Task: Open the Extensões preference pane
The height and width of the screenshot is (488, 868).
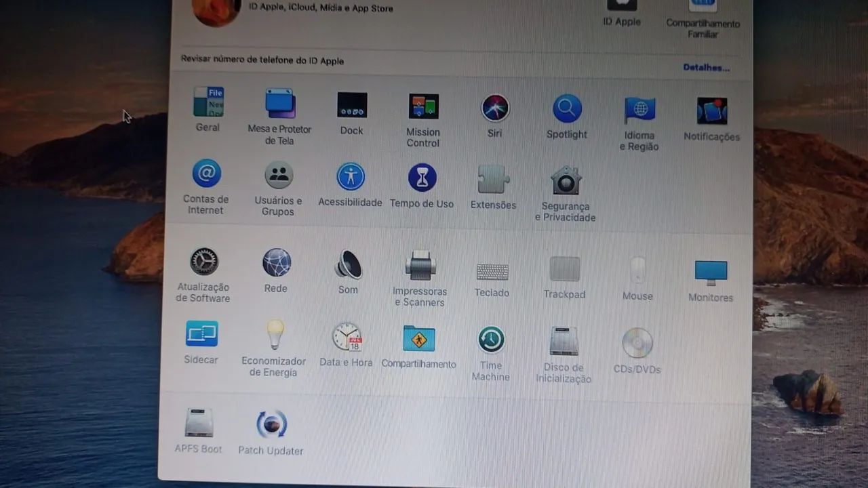Action: [493, 178]
